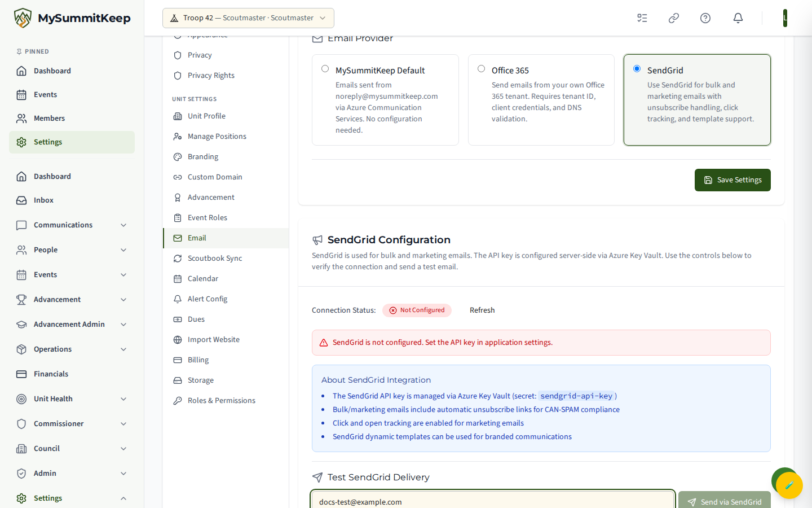Image resolution: width=812 pixels, height=508 pixels.
Task: Click the Not Configured status badge
Action: tap(417, 310)
